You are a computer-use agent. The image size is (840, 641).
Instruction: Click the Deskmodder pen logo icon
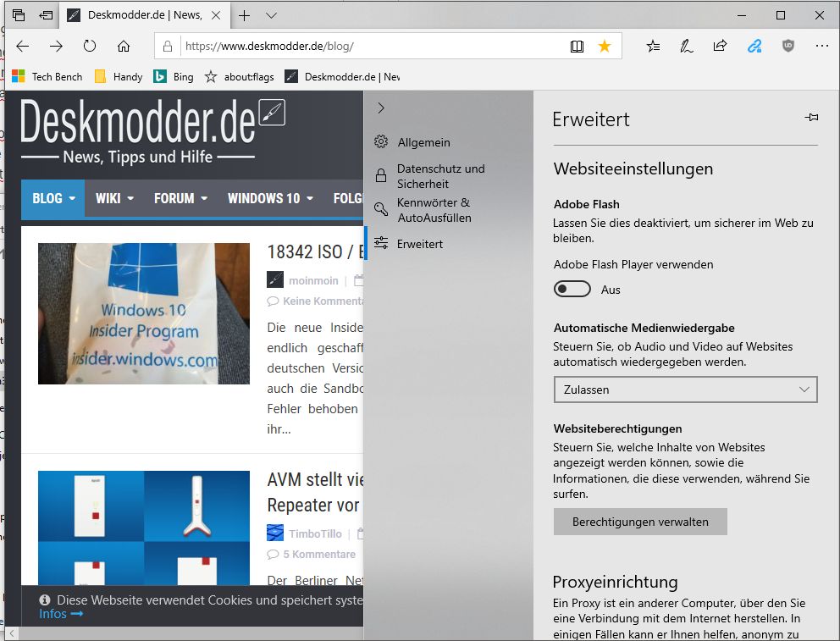click(272, 113)
